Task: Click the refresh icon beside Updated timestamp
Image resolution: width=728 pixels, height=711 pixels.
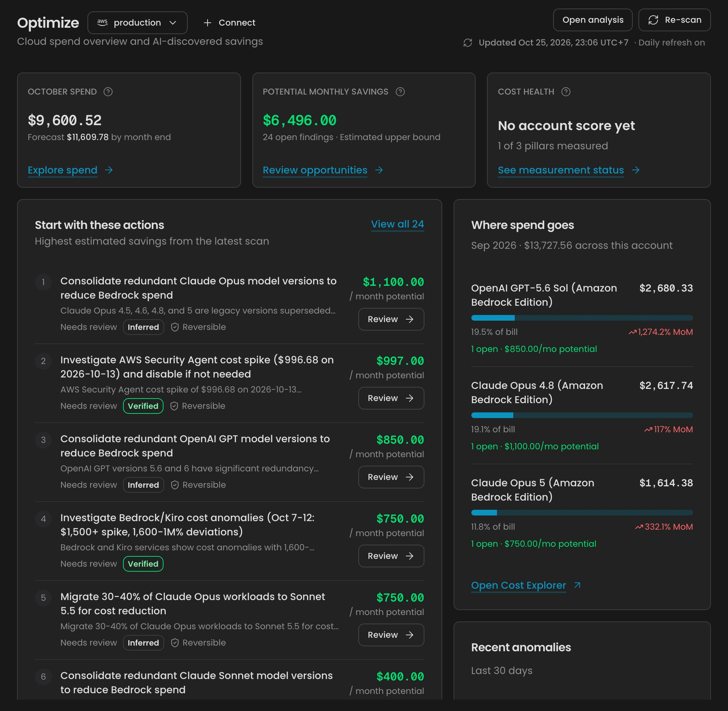Action: [x=468, y=43]
